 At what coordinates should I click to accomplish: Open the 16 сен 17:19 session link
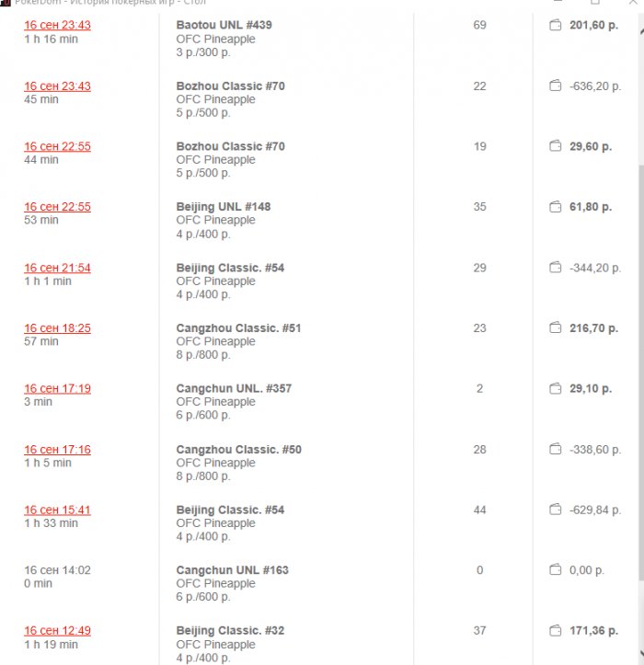coord(57,388)
